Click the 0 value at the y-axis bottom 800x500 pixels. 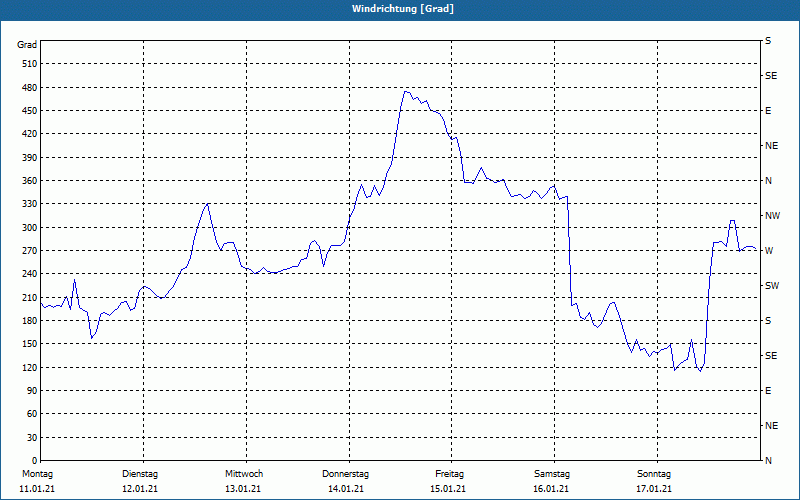tap(35, 461)
